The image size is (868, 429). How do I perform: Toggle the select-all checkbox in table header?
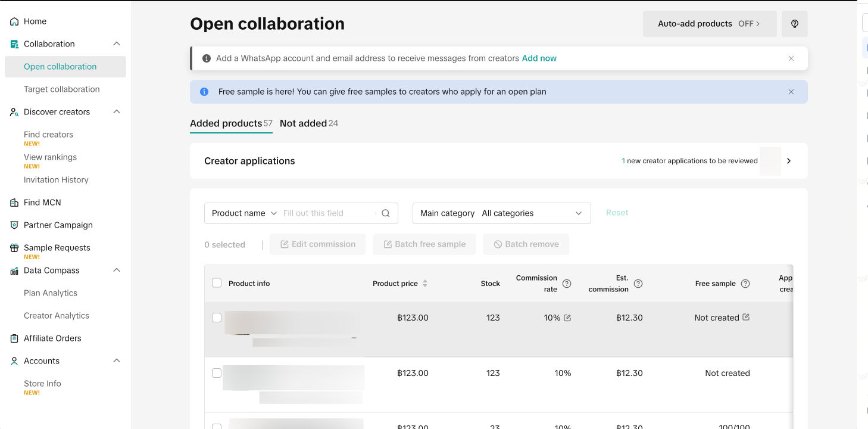coord(217,283)
